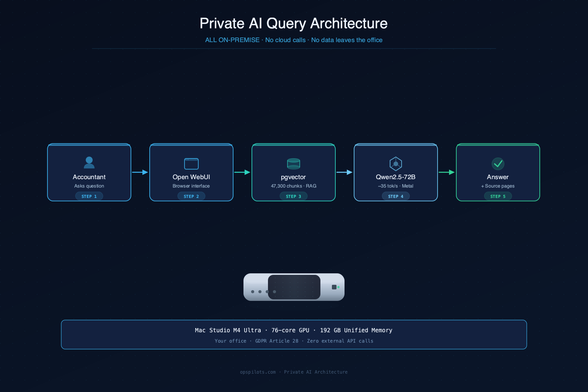The height and width of the screenshot is (392, 588).
Task: Click the "47,300 chunks · RAG" text
Action: tap(294, 186)
